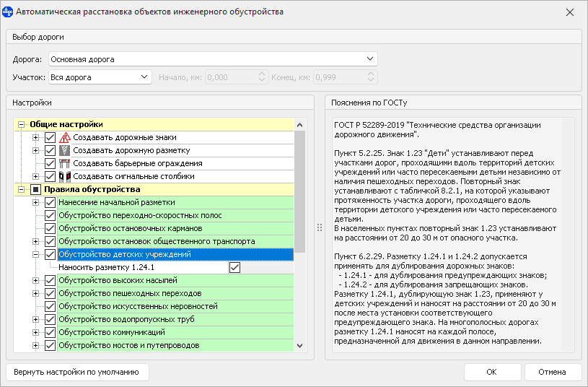Collapse Обустройство детских учреждений node
Image resolution: width=588 pixels, height=387 pixels.
35,254
